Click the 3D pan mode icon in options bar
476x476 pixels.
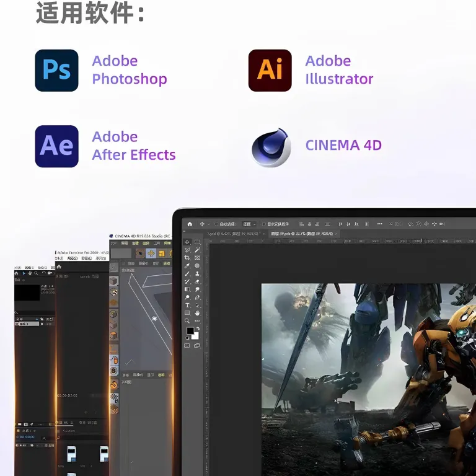tap(426, 224)
